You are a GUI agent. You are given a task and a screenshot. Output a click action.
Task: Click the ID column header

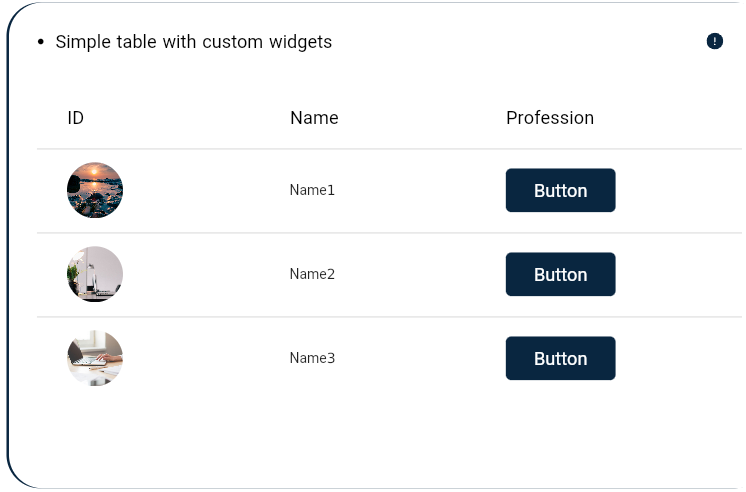[76, 118]
